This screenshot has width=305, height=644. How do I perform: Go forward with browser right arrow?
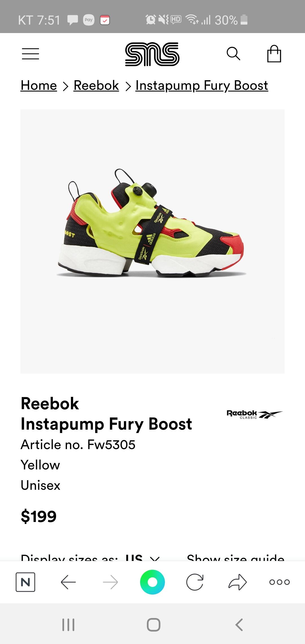(110, 582)
